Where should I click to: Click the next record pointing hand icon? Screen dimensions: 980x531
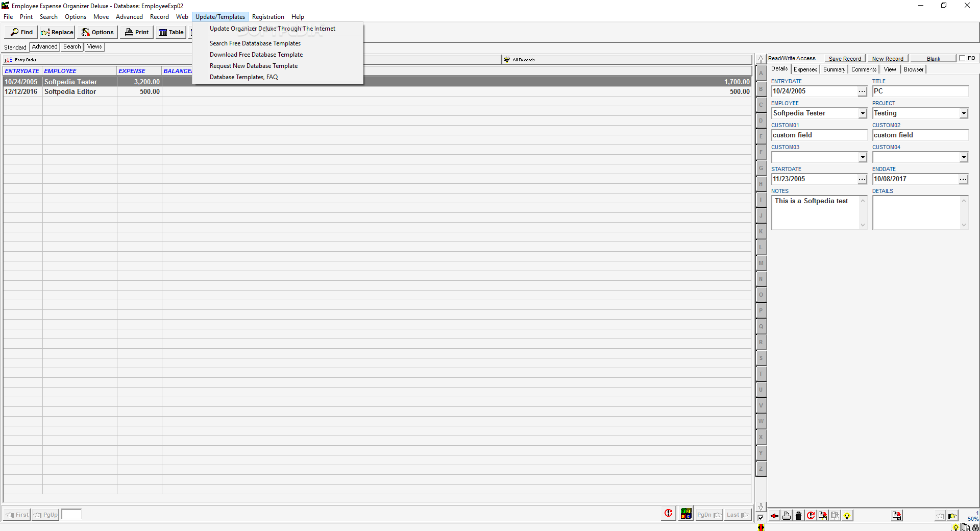(x=952, y=516)
